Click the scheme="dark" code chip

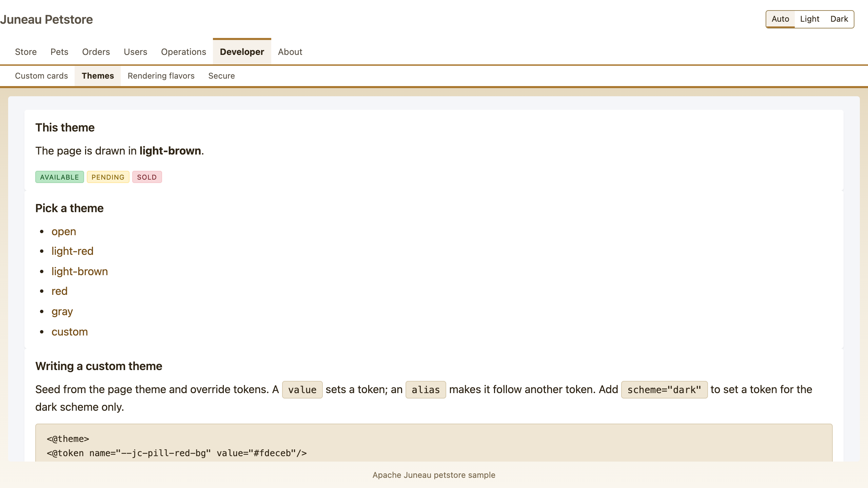tap(664, 390)
